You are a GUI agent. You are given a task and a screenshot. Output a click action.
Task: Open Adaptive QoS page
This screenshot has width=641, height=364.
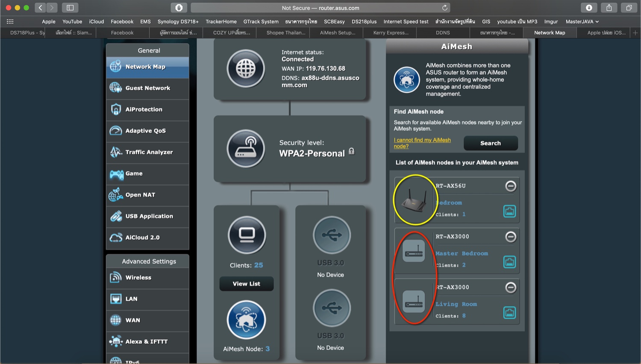[x=147, y=131]
